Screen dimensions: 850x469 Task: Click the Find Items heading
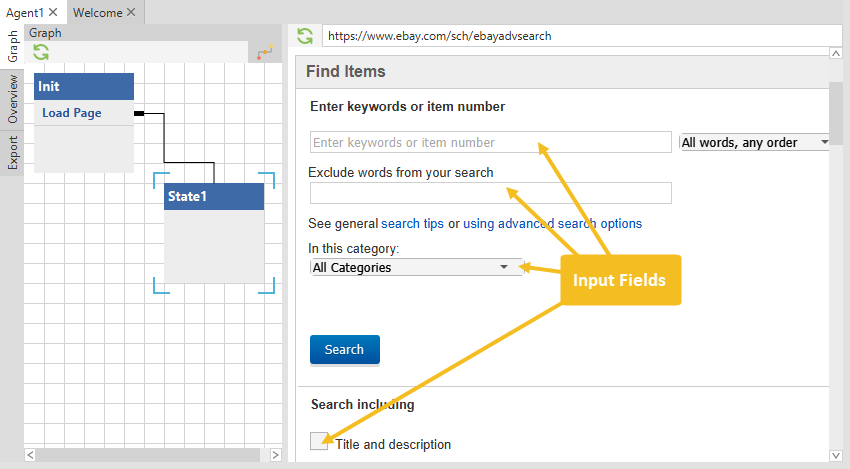click(346, 72)
